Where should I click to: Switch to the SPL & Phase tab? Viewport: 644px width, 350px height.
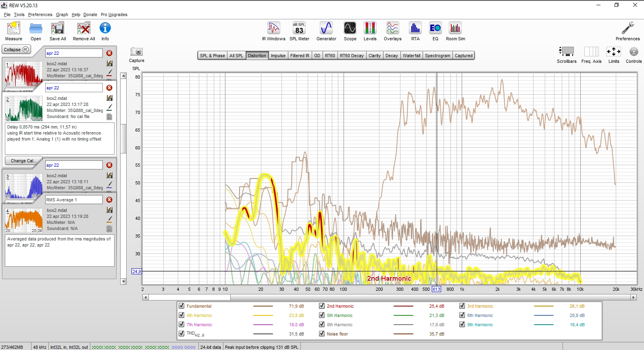point(212,56)
